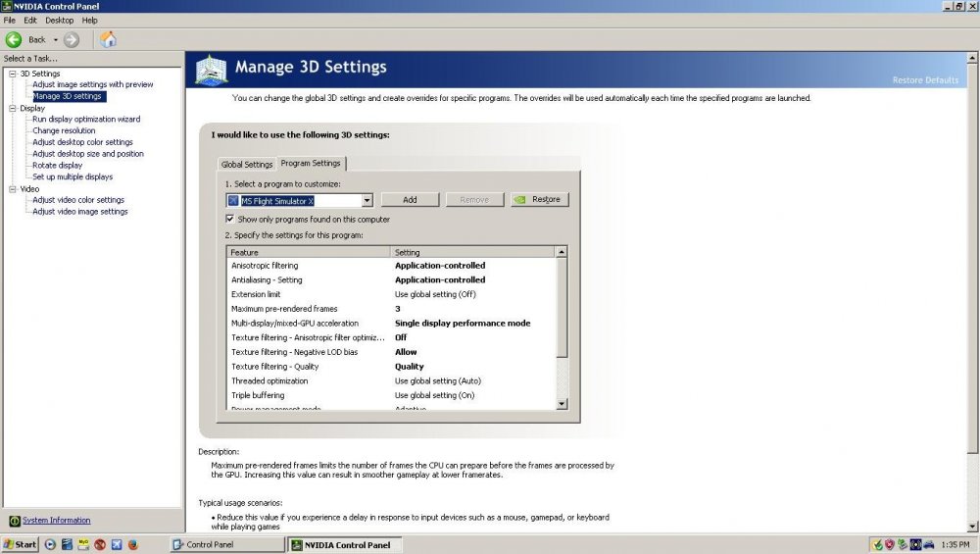Image resolution: width=980 pixels, height=554 pixels.
Task: Select Texture filtering - Negative LOD bias row
Action: pos(391,352)
